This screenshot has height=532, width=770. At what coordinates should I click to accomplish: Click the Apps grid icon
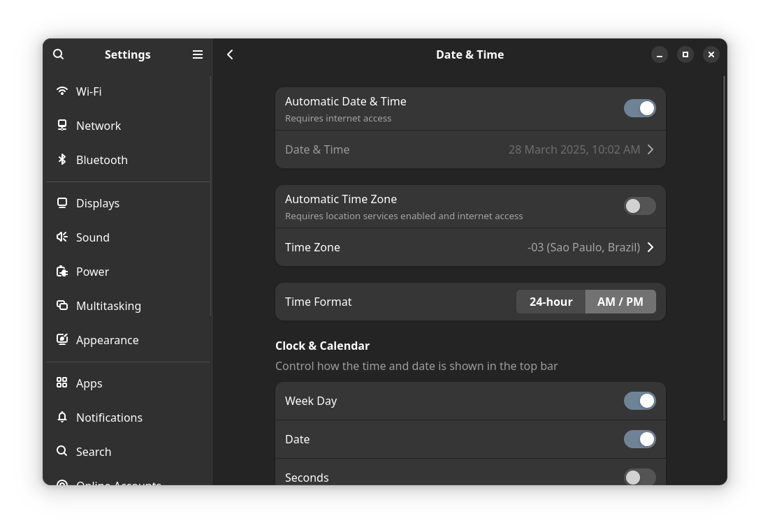tap(62, 383)
